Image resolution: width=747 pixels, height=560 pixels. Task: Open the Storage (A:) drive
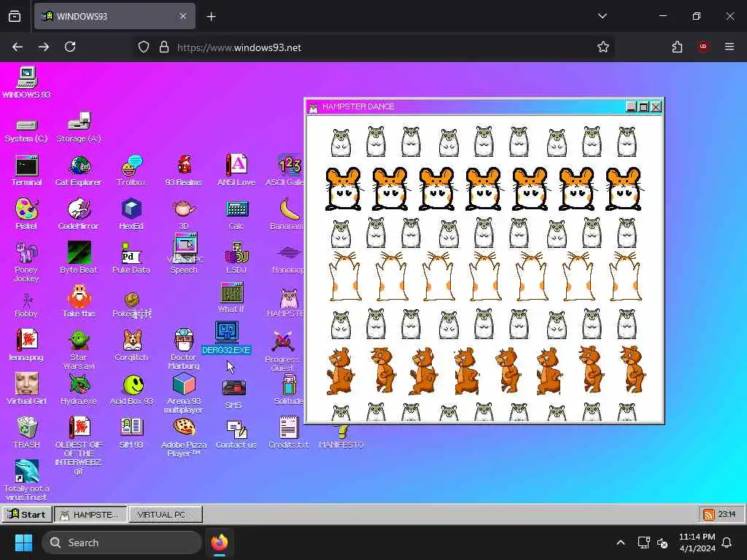pos(79,127)
